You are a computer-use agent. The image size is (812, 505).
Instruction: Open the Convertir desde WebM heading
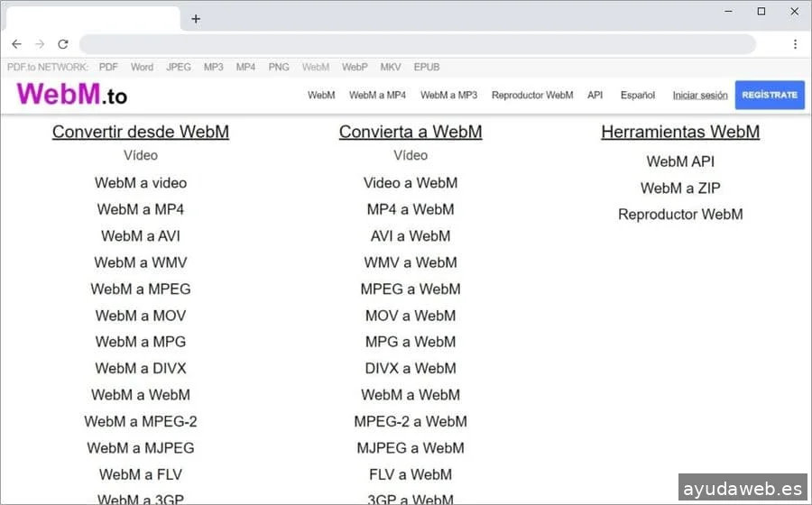coord(141,132)
